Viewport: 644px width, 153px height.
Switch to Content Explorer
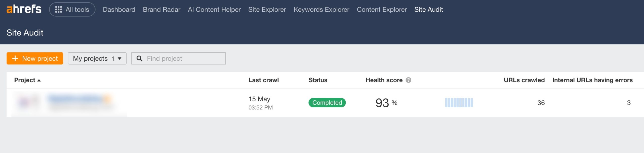382,10
